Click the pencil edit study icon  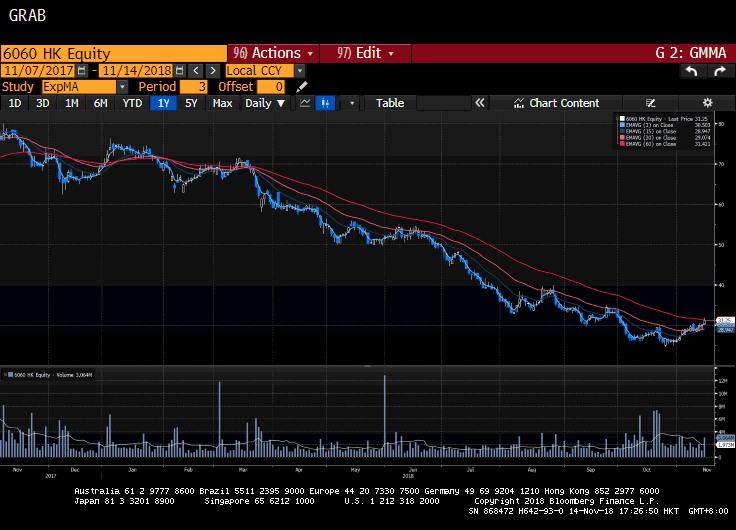tap(302, 87)
